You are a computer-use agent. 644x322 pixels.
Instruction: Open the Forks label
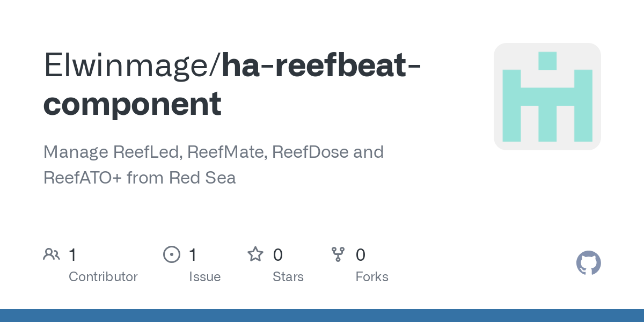372,277
